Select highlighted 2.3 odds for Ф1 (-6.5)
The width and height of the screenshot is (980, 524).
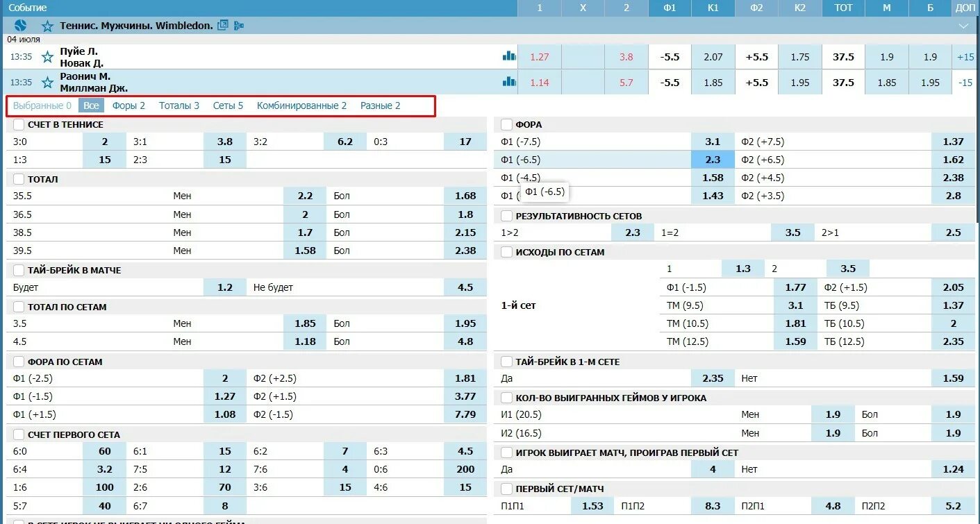tap(713, 160)
